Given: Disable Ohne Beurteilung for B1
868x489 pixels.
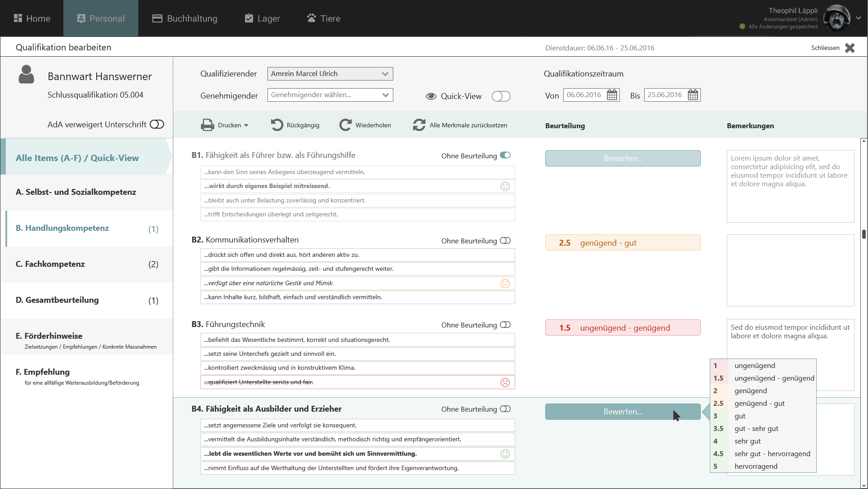Looking at the screenshot, I should [x=505, y=155].
